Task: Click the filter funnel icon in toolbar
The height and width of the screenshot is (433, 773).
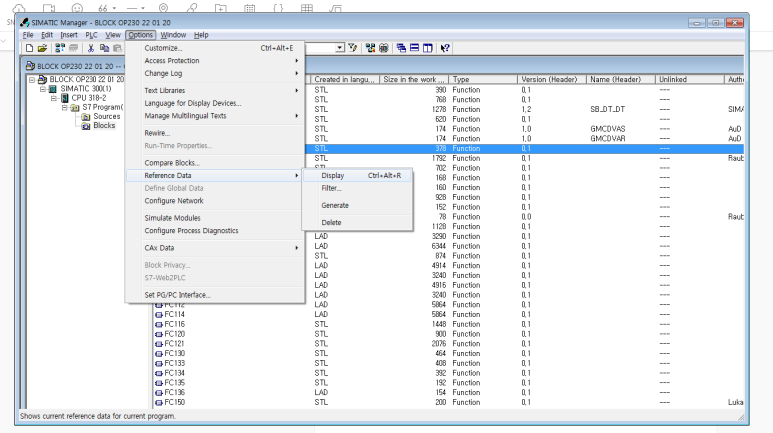Action: 352,48
